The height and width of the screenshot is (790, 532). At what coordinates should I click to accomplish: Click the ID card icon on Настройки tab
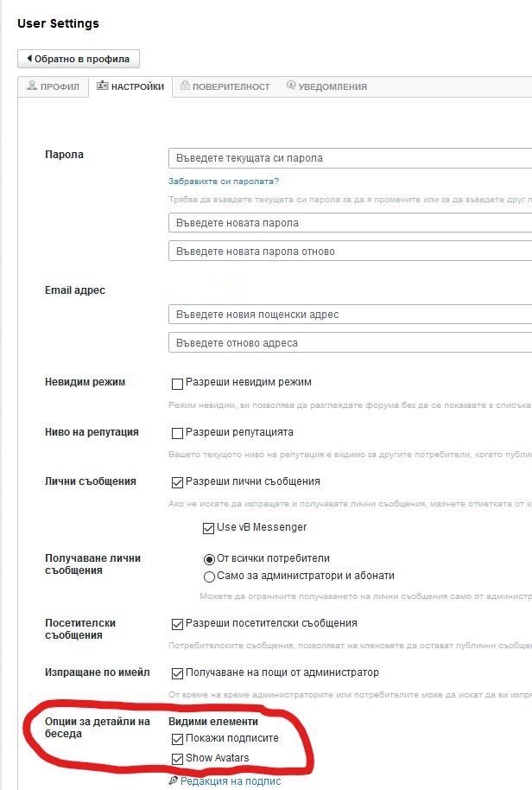[x=102, y=86]
